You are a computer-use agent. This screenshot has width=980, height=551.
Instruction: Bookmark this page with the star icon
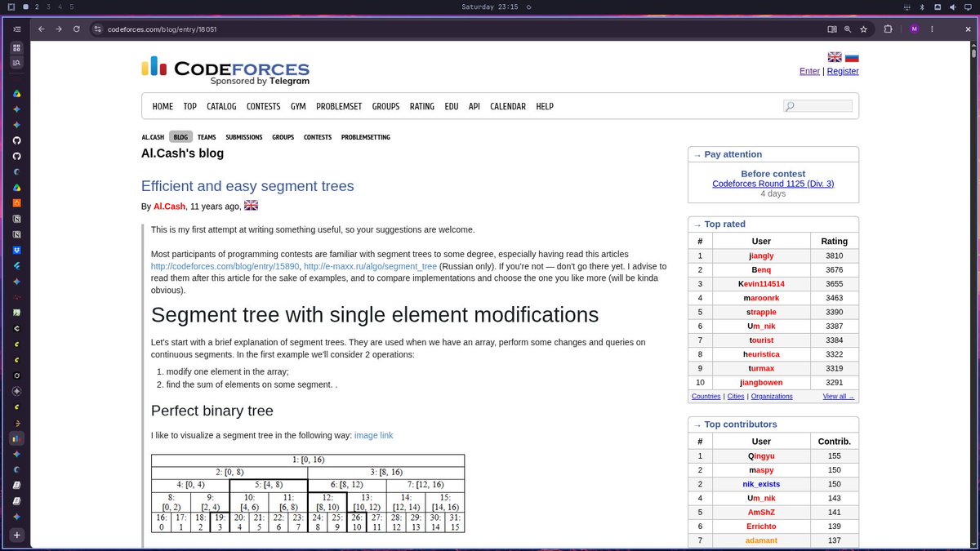pyautogui.click(x=863, y=29)
